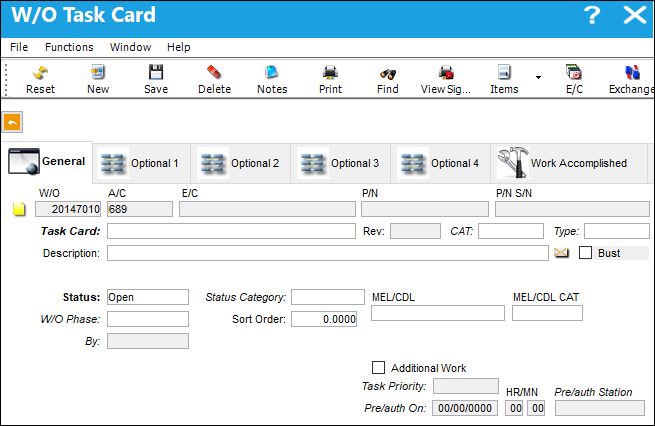
Task: Click the Description input field
Action: point(328,253)
